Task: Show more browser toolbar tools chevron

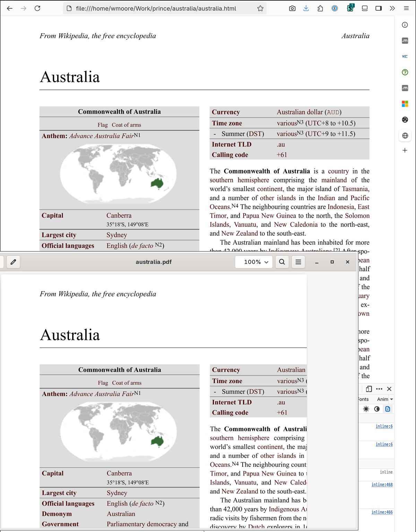Action: (x=392, y=8)
